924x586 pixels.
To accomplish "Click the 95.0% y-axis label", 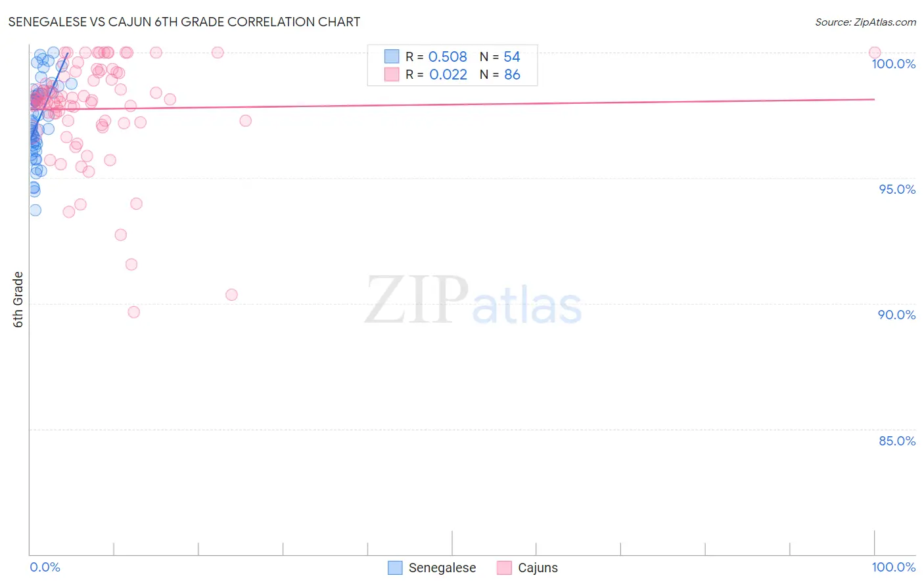I will point(897,189).
